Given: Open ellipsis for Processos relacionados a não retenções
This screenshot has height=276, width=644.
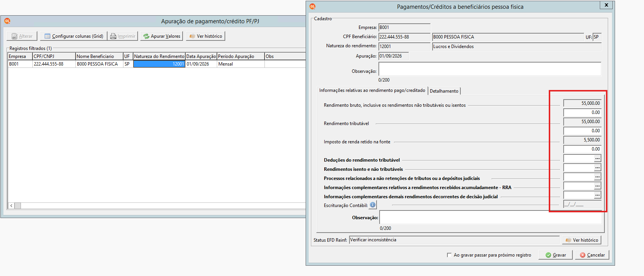Looking at the screenshot, I should 598,177.
